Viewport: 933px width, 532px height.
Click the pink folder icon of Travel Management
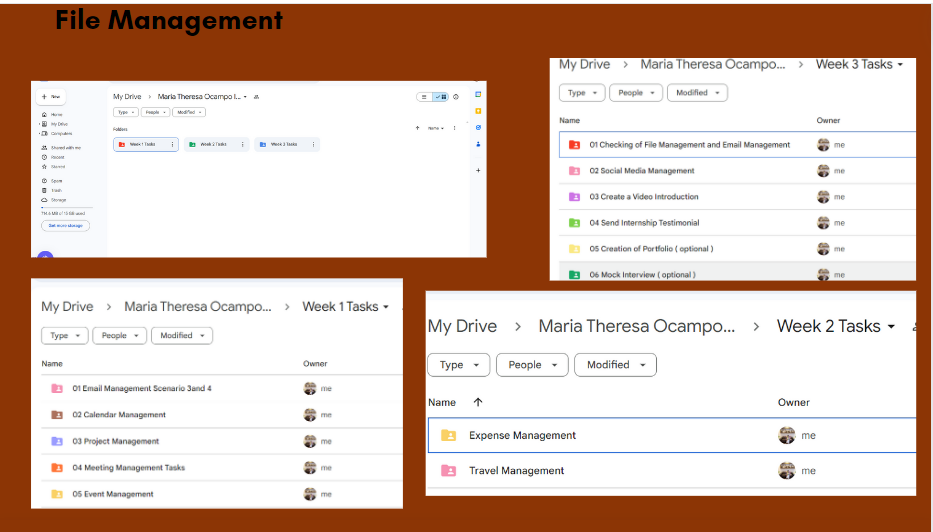[x=449, y=471]
